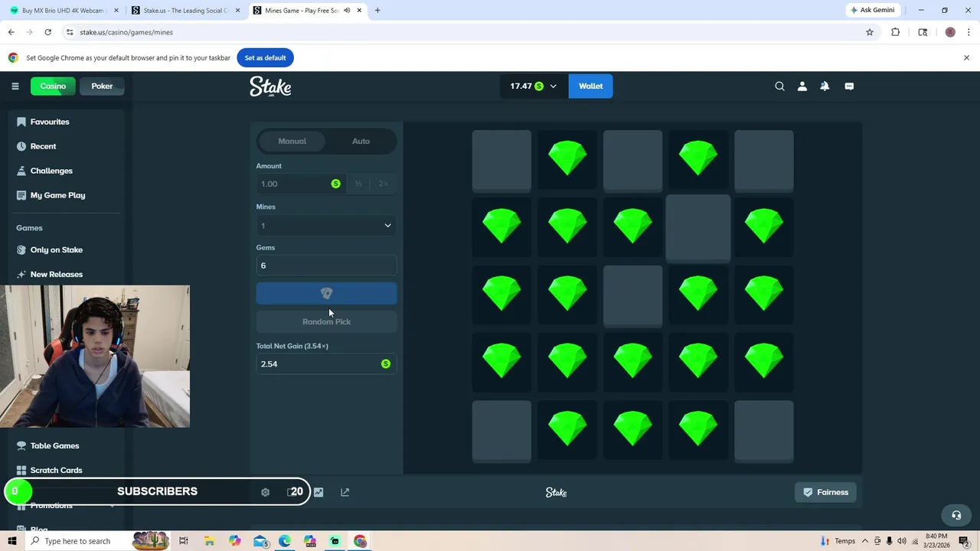Click the Ask Gemini button
The width and height of the screenshot is (980, 551).
pos(872,11)
